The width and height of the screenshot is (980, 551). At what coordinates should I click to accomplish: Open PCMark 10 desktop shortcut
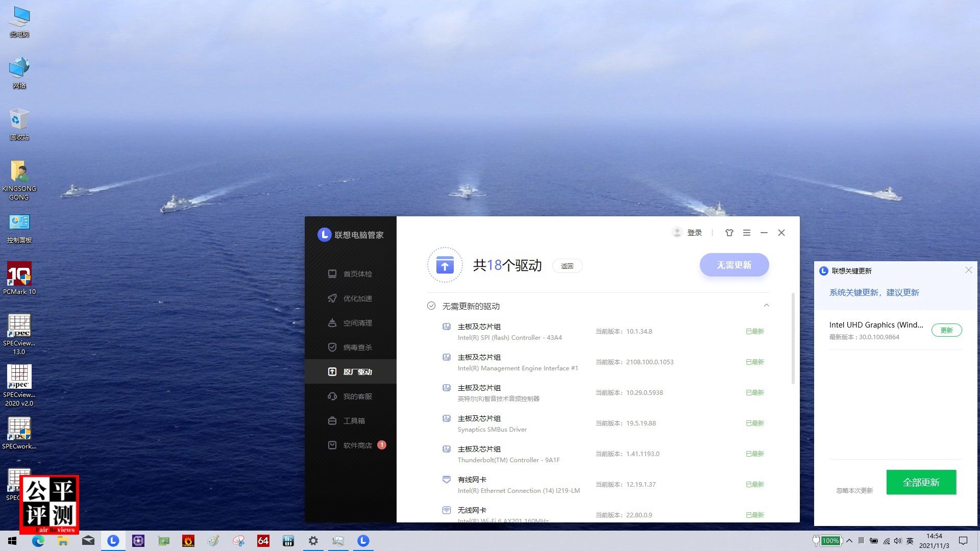coord(19,279)
